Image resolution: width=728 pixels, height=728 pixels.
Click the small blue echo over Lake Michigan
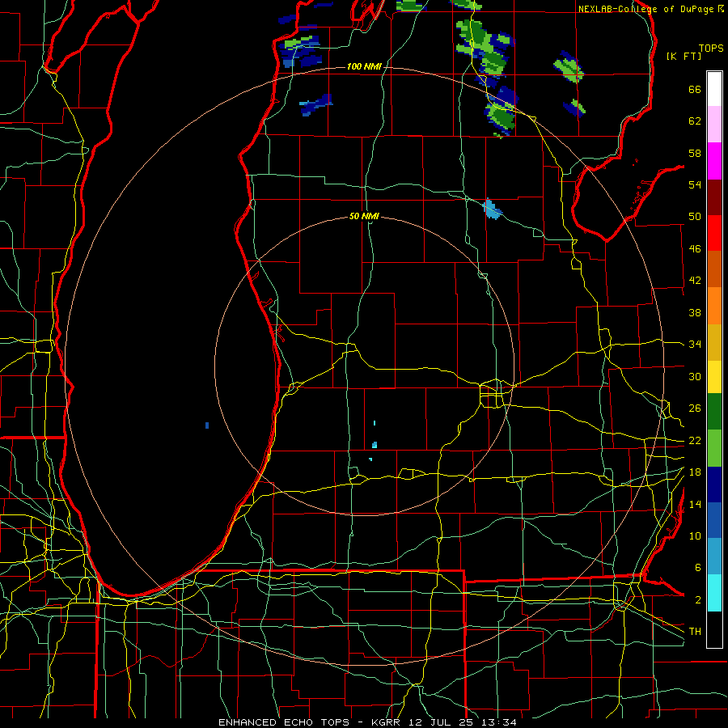click(x=207, y=425)
